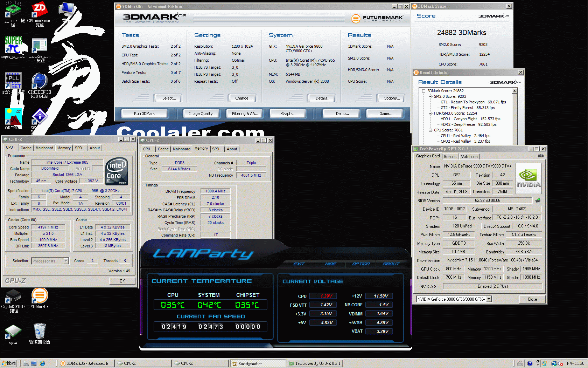
Task: Click OK in the CPU-Z window
Action: click(122, 281)
